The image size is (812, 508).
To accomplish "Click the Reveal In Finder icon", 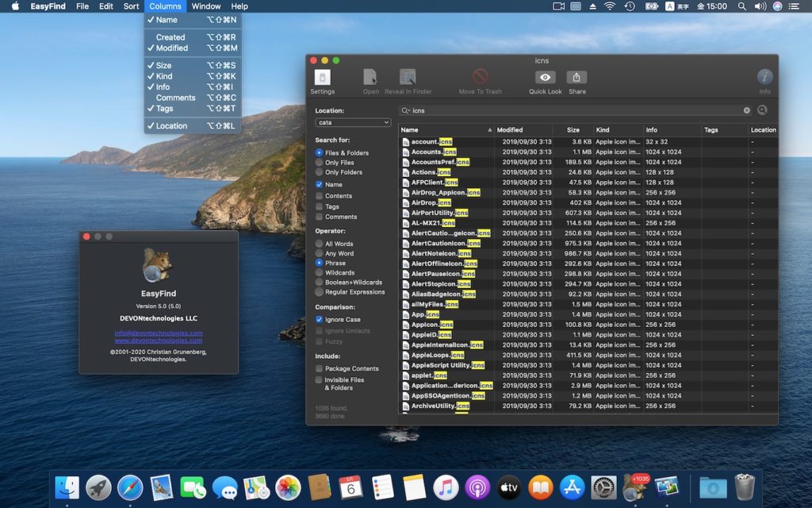I will point(408,78).
